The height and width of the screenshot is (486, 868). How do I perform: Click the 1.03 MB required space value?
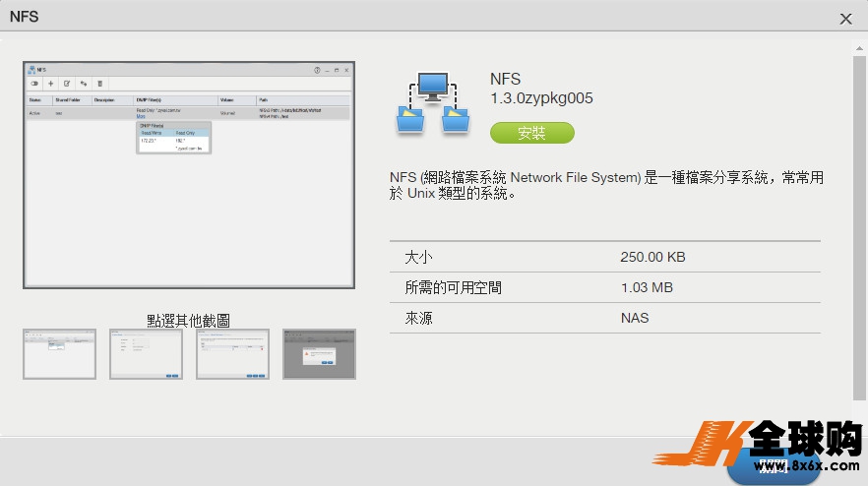pyautogui.click(x=647, y=288)
